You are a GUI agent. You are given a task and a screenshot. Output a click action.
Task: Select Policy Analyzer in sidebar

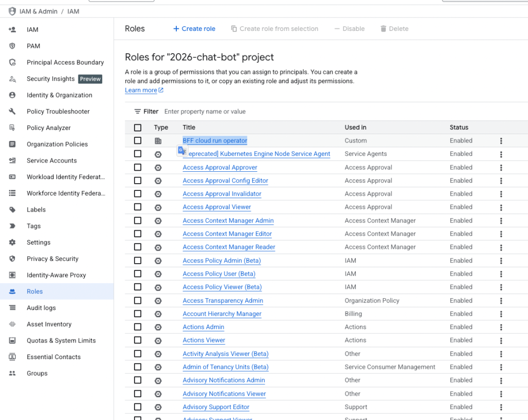tap(57, 128)
